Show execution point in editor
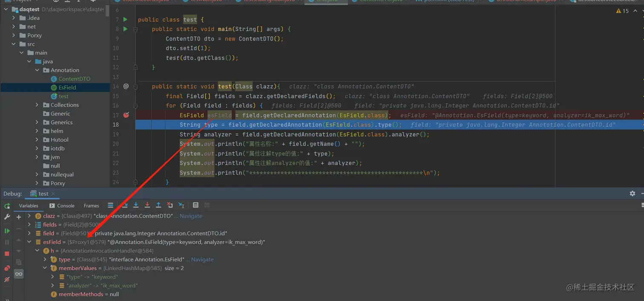This screenshot has height=301, width=644. coord(111,205)
